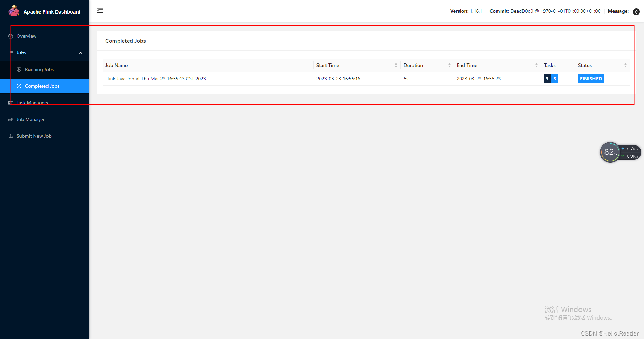Screen dimensions: 644x339
Task: Click the Apache Flink Dashboard title
Action: 52,12
